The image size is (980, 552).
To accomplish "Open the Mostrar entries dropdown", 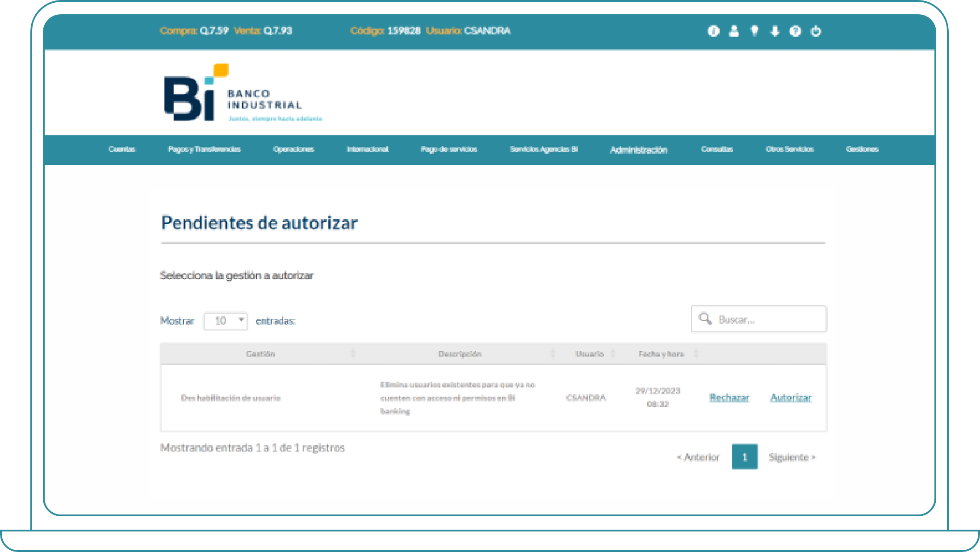I will (226, 321).
